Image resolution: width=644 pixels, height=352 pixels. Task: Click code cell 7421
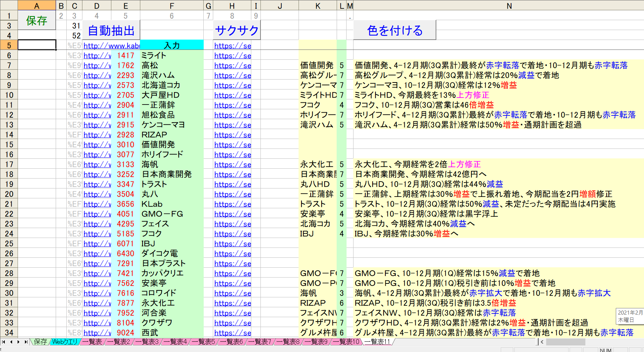pos(126,273)
